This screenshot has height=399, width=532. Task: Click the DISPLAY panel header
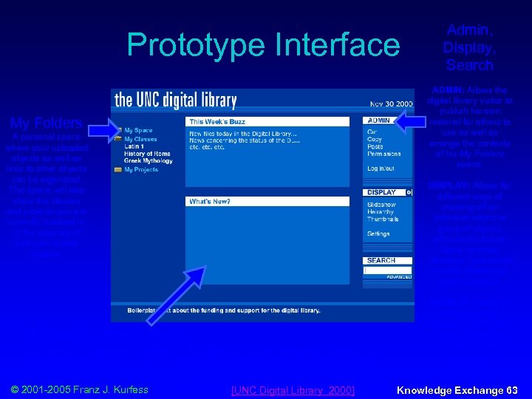click(384, 192)
